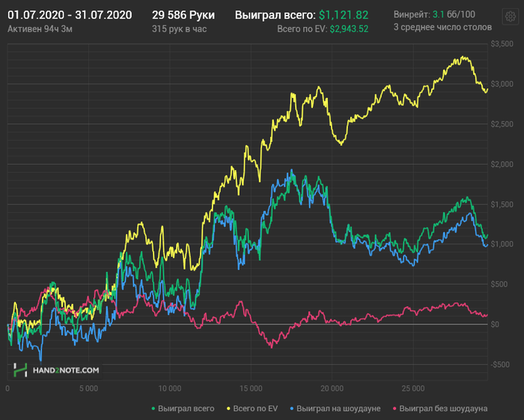Toggle the blue 'Выиграл на шоудауне' legend series
The height and width of the screenshot is (420, 524).
pyautogui.click(x=335, y=408)
